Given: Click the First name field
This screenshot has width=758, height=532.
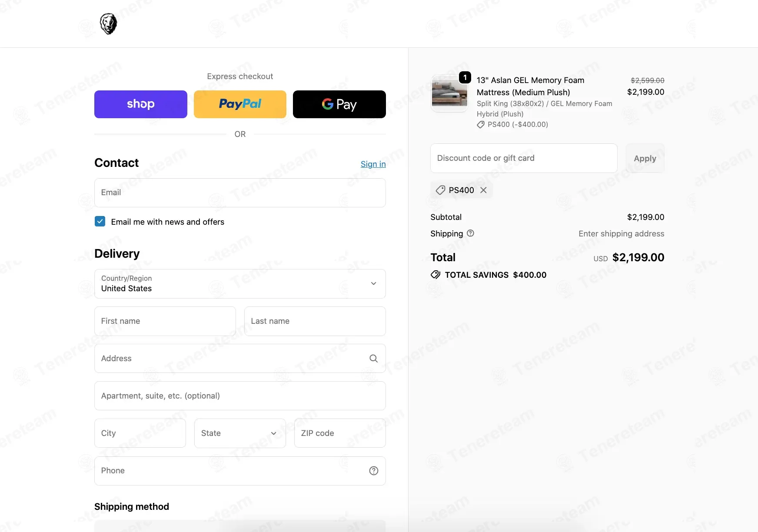Looking at the screenshot, I should point(165,321).
